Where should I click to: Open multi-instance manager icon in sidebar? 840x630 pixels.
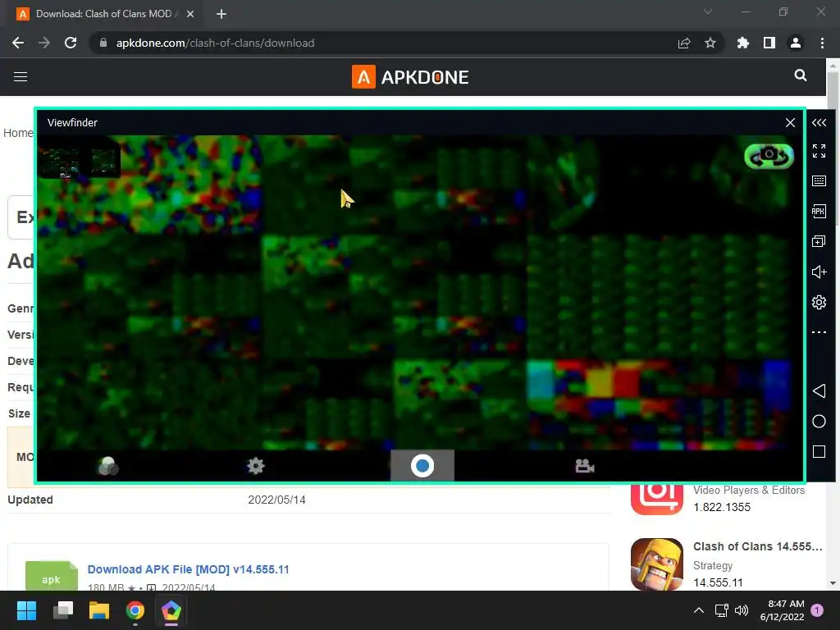tap(819, 242)
